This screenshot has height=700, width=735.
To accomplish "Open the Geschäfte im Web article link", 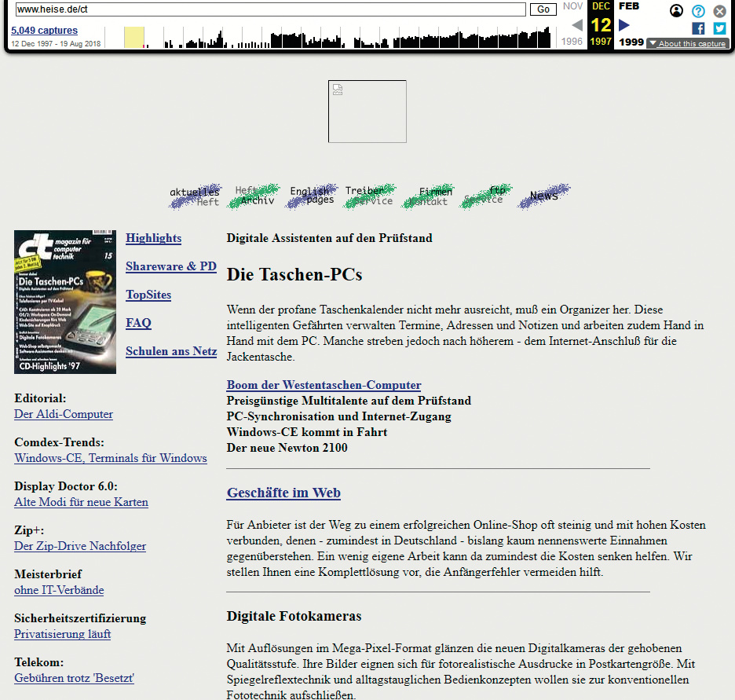I will pos(283,493).
